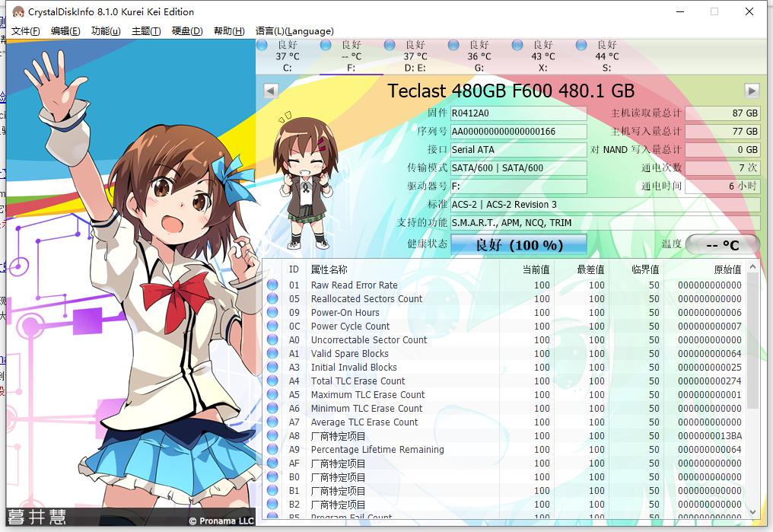Click status icon of attribute B0 row
This screenshot has width=773, height=532.
pyautogui.click(x=272, y=476)
